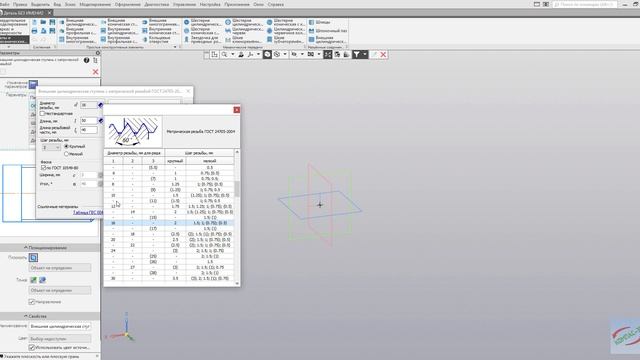This screenshot has height=360, width=640.
Task: Click the open folder icon in ribbon
Action: [43, 22]
